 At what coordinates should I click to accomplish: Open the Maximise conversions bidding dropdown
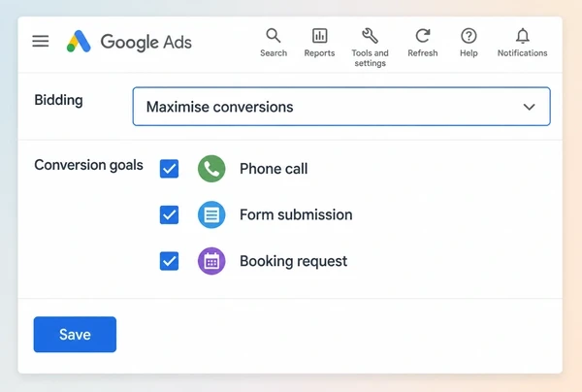(x=341, y=107)
